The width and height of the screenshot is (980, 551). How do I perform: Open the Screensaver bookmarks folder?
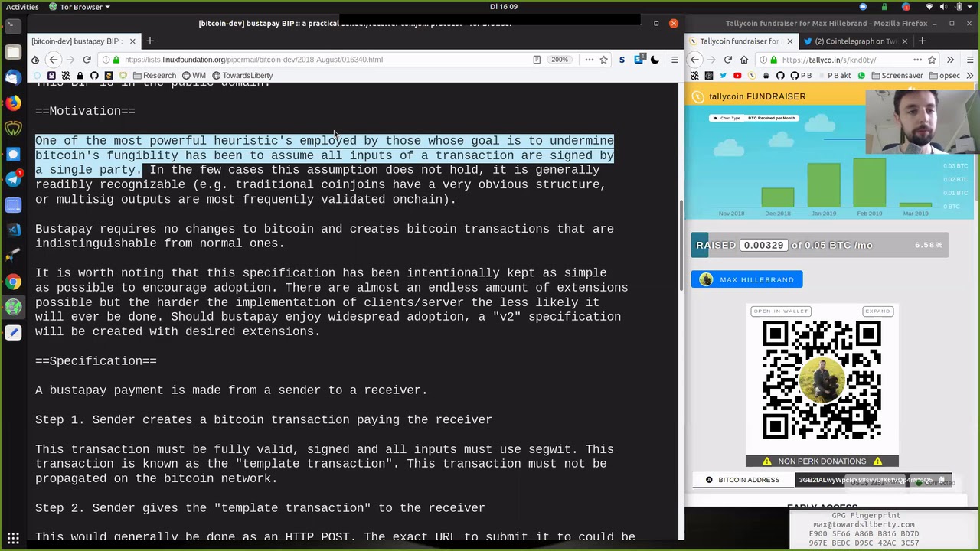[x=897, y=76]
